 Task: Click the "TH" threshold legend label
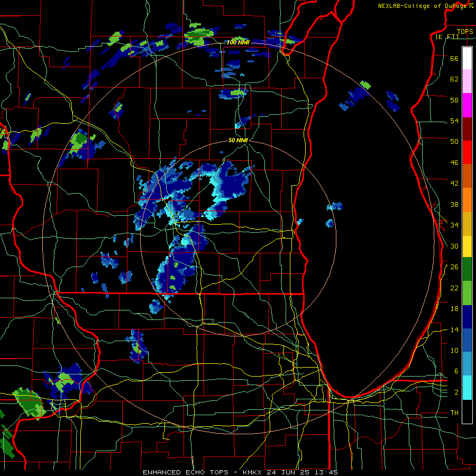click(454, 413)
